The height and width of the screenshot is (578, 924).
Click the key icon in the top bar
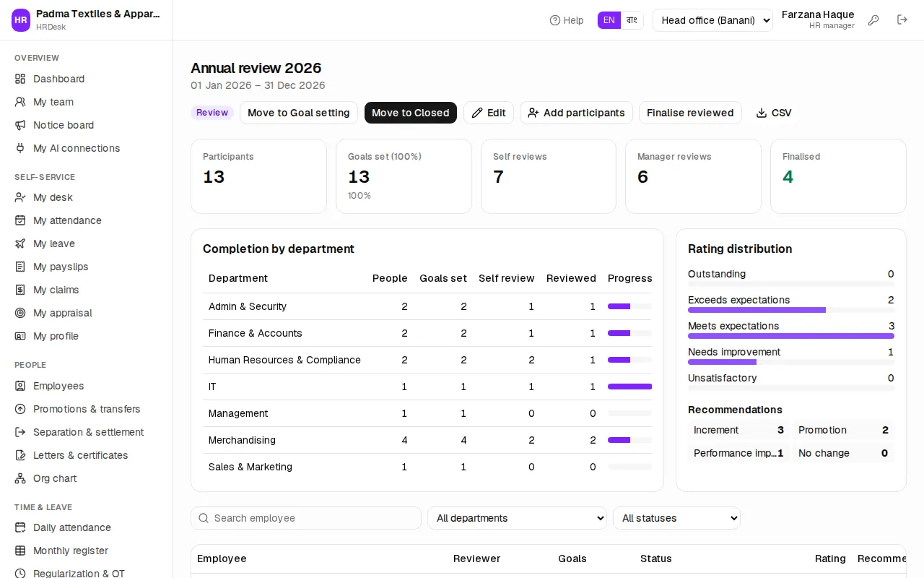point(873,20)
